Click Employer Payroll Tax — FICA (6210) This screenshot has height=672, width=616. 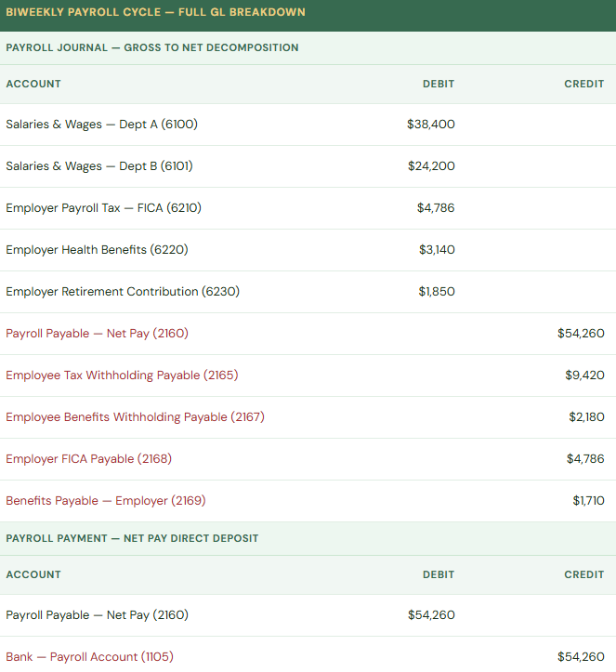103,208
